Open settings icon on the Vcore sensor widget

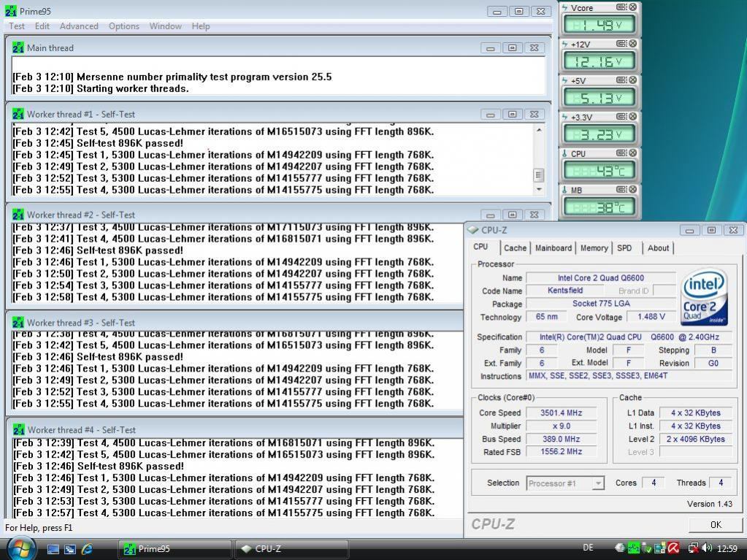click(621, 7)
